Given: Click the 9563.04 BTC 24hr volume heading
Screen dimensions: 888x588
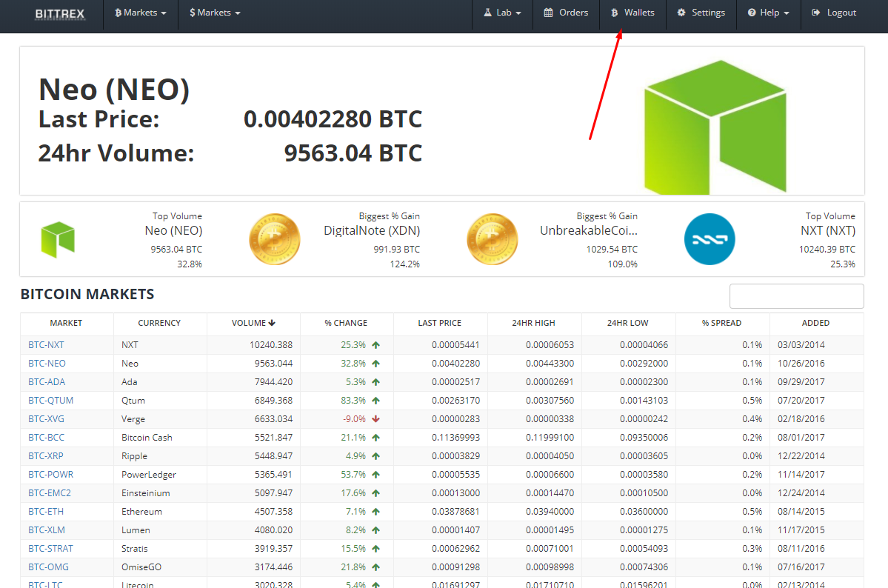Looking at the screenshot, I should [x=353, y=153].
